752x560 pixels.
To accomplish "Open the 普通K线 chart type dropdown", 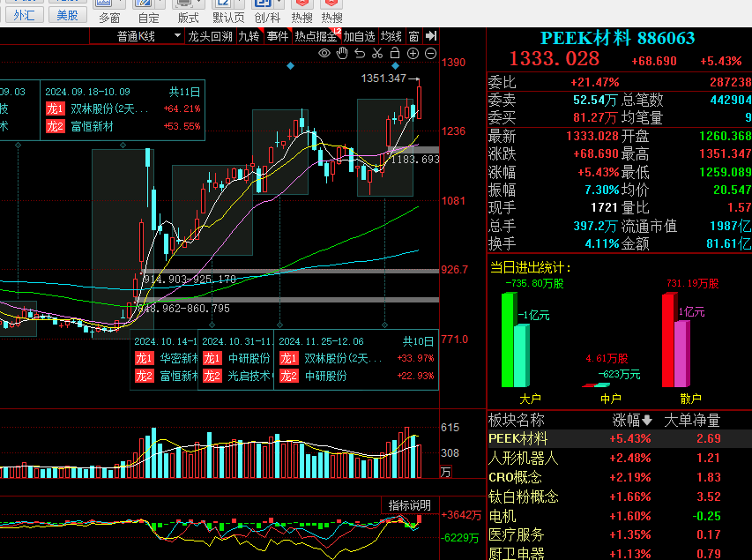I will [138, 36].
